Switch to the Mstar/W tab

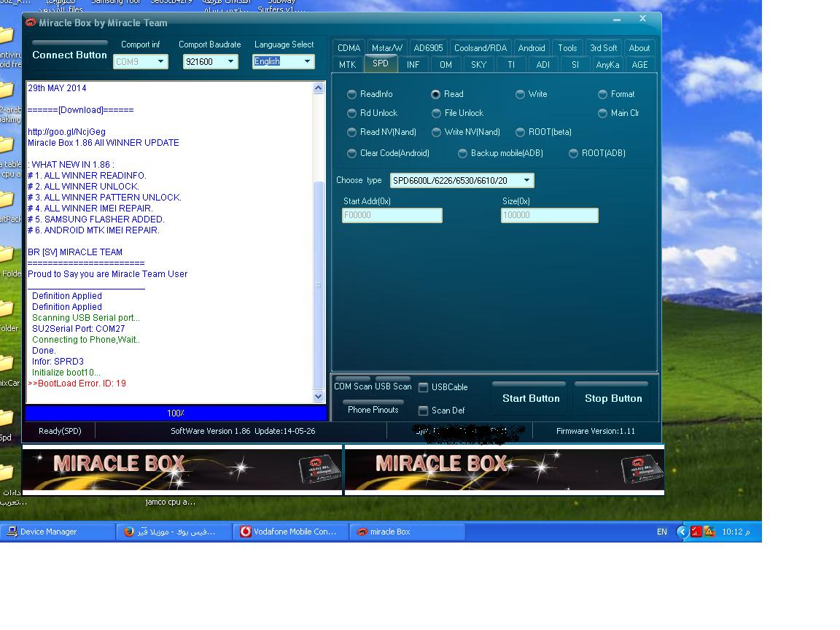pos(386,47)
